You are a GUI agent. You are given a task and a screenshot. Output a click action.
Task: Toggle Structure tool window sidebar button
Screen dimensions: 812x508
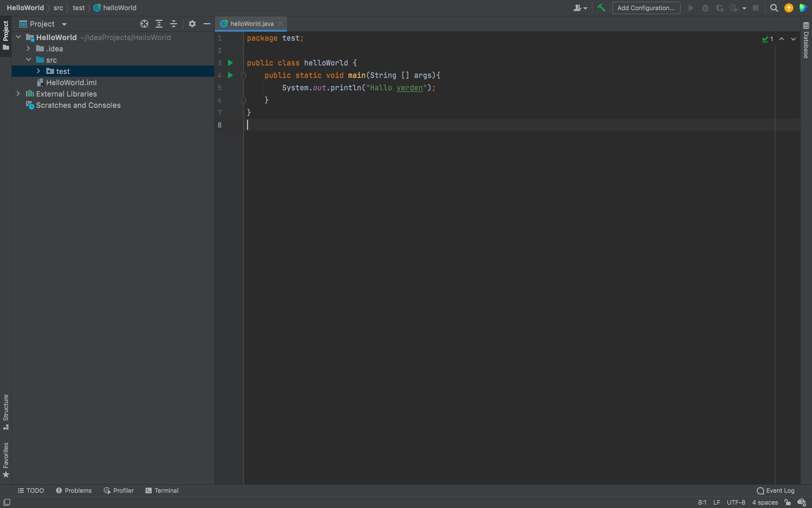tap(6, 412)
